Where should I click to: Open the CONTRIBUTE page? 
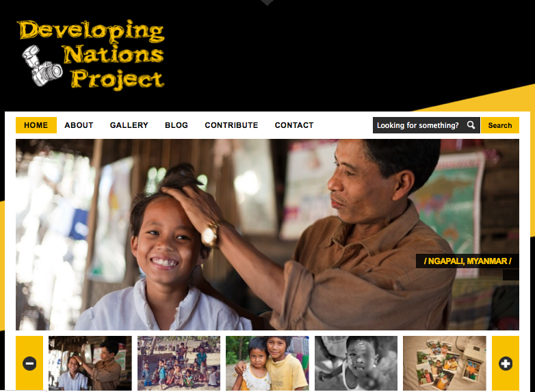pos(231,125)
